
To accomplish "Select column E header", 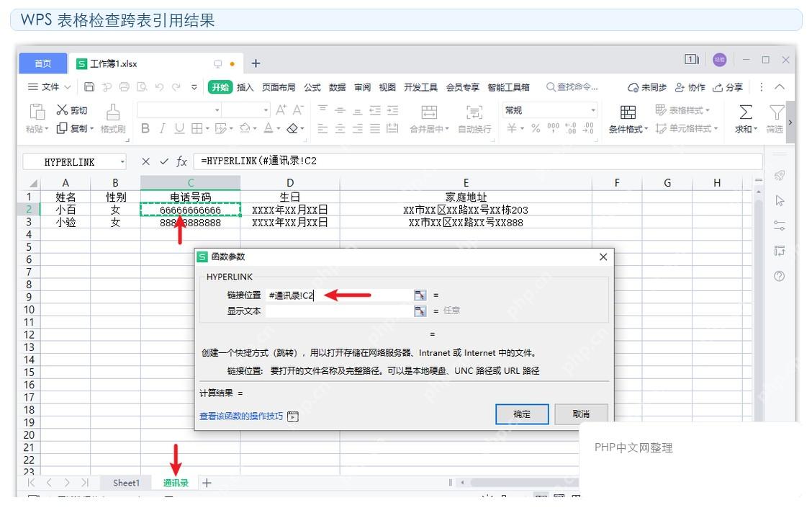I will coord(466,182).
